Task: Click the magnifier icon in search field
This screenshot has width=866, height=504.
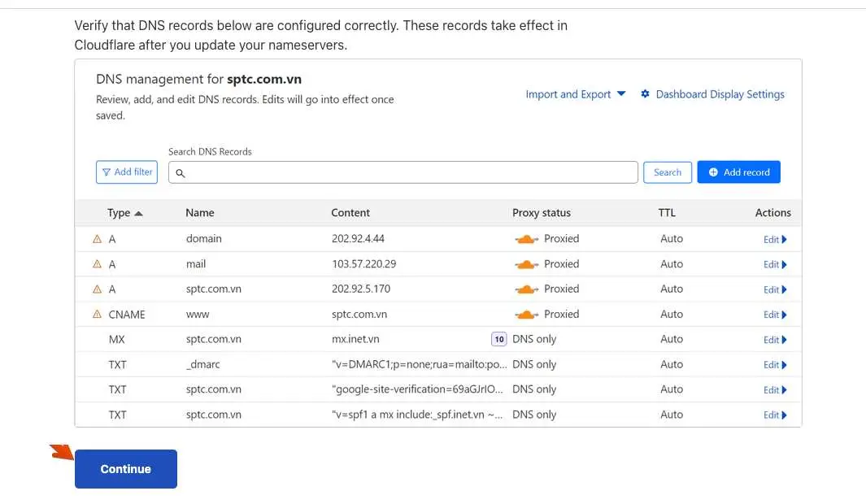Action: click(180, 173)
